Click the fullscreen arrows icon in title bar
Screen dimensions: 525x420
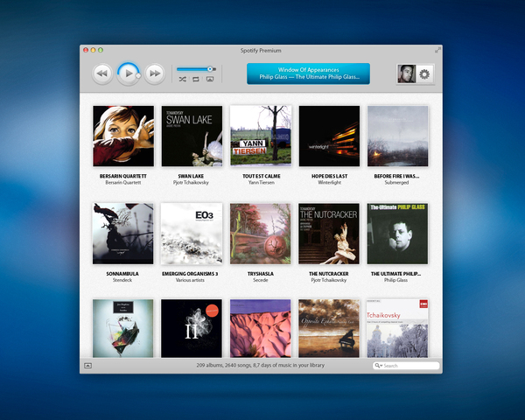(x=437, y=50)
